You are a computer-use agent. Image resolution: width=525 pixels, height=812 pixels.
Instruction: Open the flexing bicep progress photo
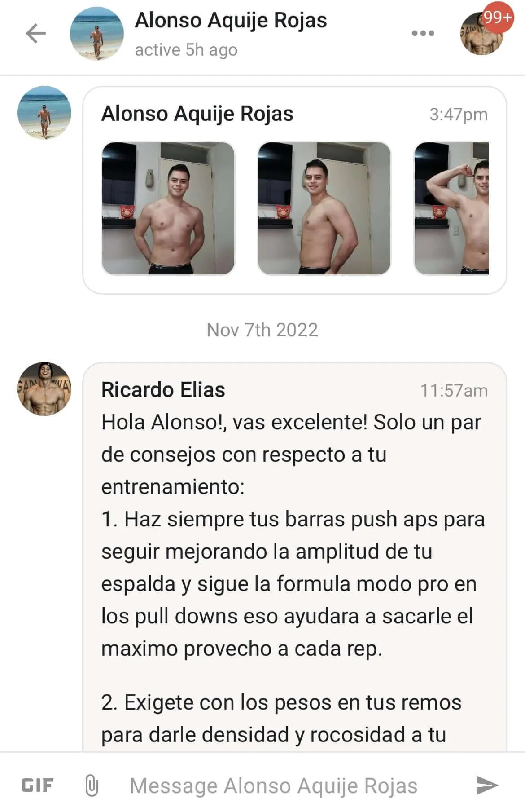pyautogui.click(x=451, y=208)
